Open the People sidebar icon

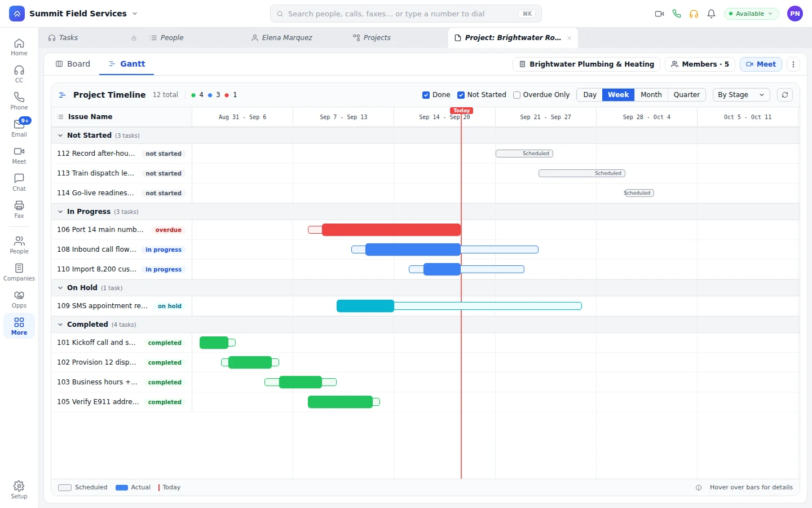click(19, 246)
